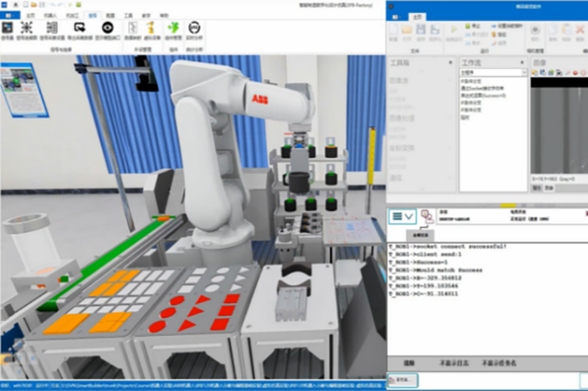Switch to the 机器人 ribbon tab
This screenshot has height=391, width=588.
[x=50, y=16]
